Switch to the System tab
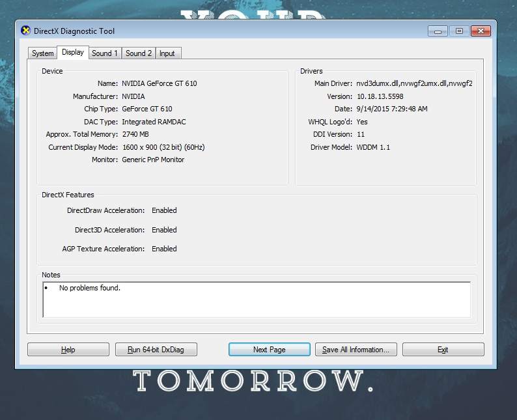Viewport: 517px width, 420px height. (43, 53)
